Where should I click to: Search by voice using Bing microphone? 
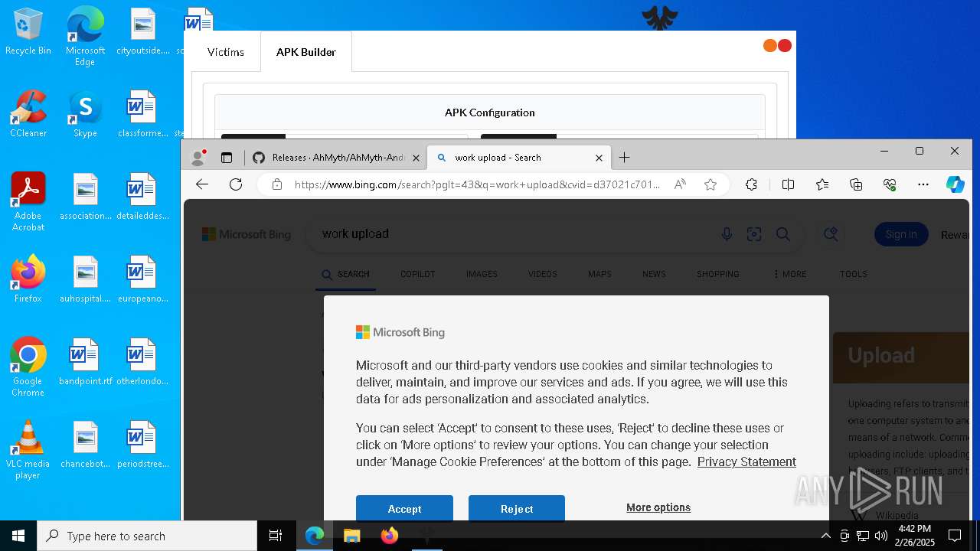coord(727,234)
